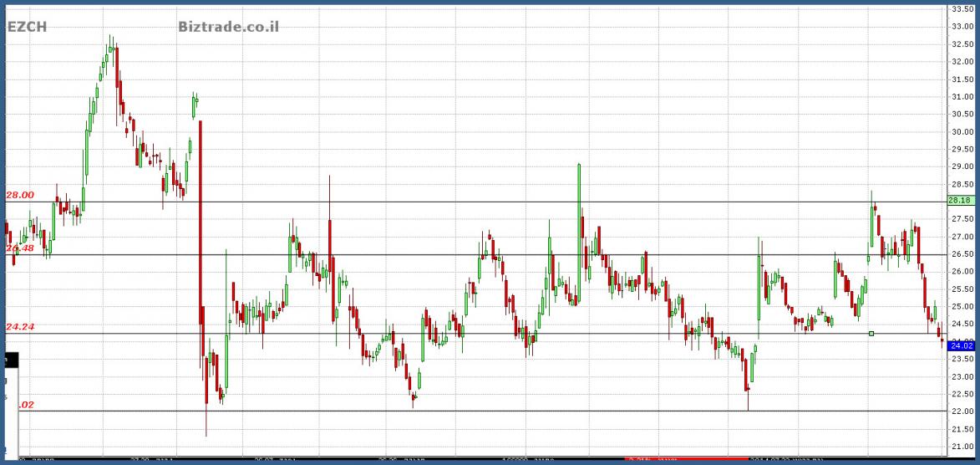Viewport: 980px width, 465px height.
Task: Select the 26.48 support line label
Action: pyautogui.click(x=20, y=248)
